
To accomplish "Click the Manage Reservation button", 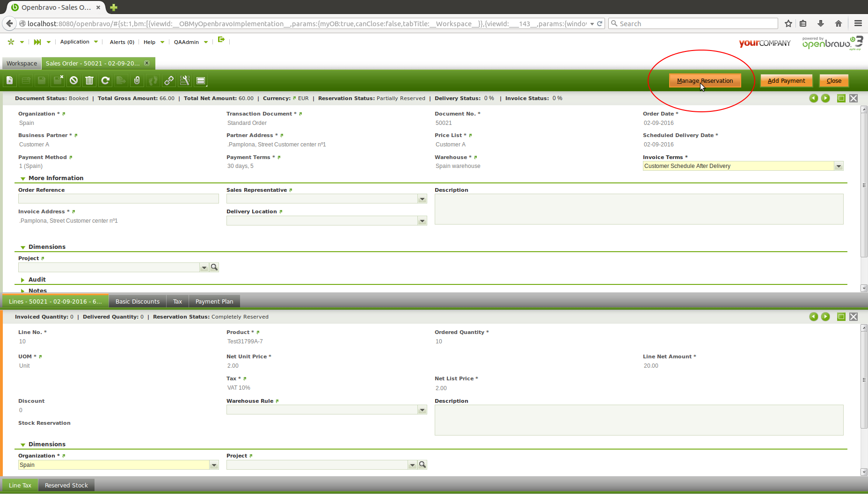I will [x=705, y=81].
